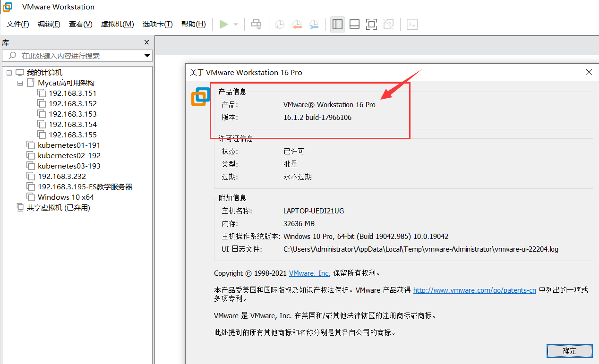Toggle the thumbnail bar view icon

(x=355, y=24)
